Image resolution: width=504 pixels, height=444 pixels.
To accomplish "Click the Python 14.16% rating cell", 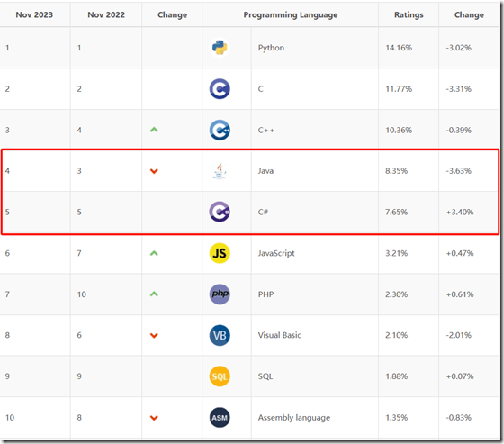I will [409, 48].
